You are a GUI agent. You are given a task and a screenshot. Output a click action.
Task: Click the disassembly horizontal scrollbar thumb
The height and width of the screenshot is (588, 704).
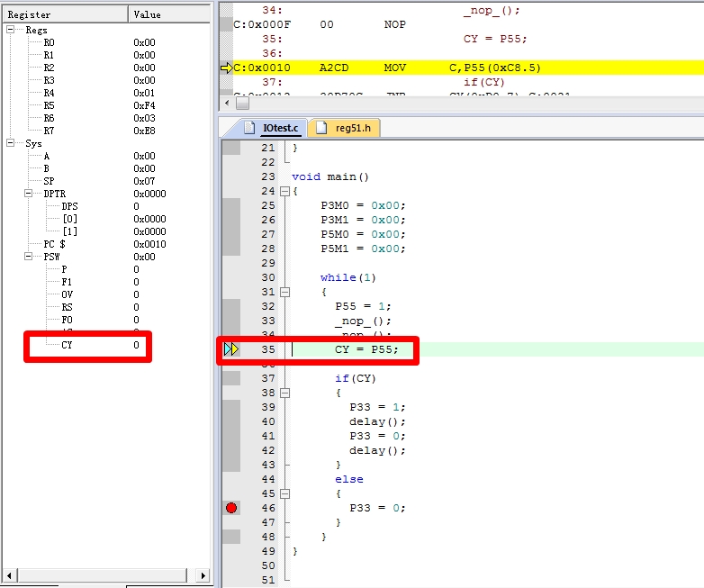pyautogui.click(x=242, y=104)
